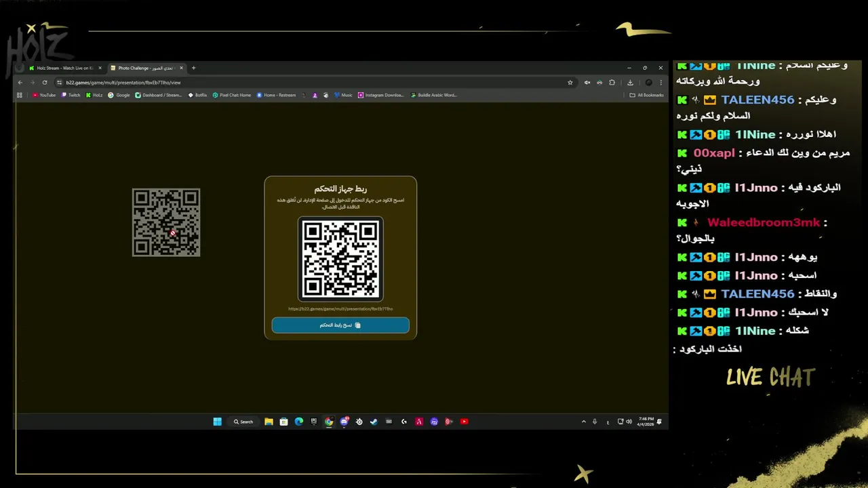This screenshot has height=488, width=868.
Task: Open the Chrome three-dot menu
Action: point(661,83)
